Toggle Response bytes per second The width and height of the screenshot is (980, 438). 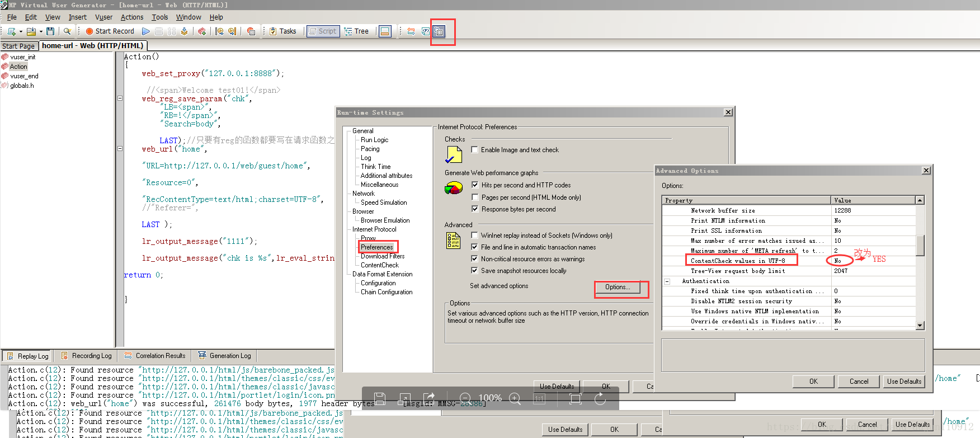[475, 209]
